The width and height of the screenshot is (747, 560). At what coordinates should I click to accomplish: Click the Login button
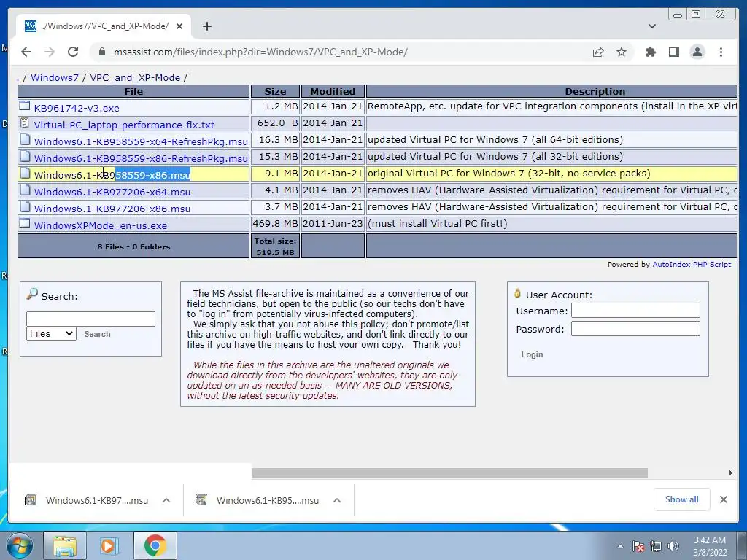point(532,355)
